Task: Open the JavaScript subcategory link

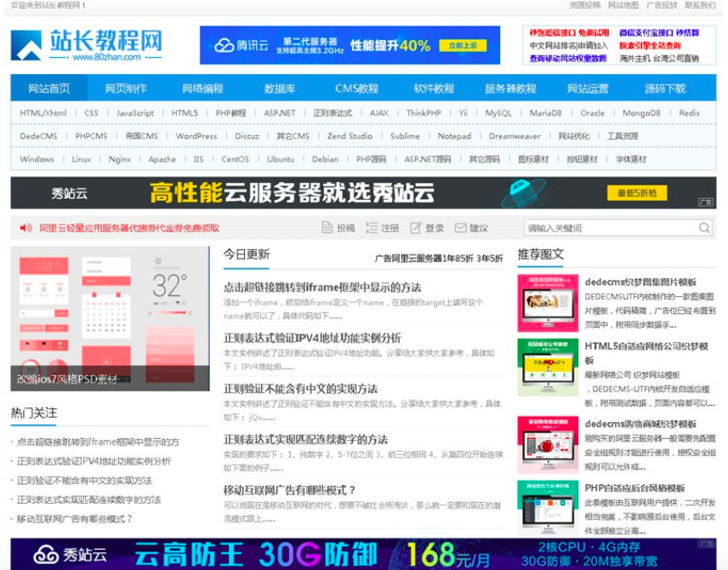Action: tap(135, 113)
